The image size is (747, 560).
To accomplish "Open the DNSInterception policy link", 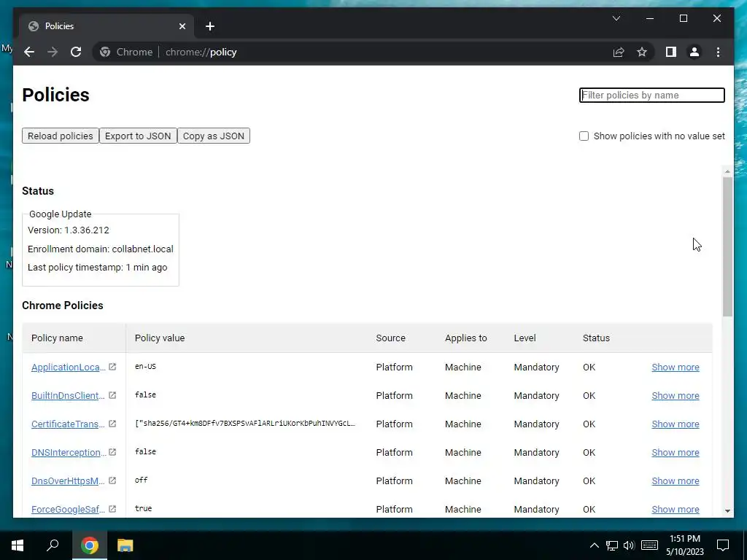I will click(x=69, y=452).
